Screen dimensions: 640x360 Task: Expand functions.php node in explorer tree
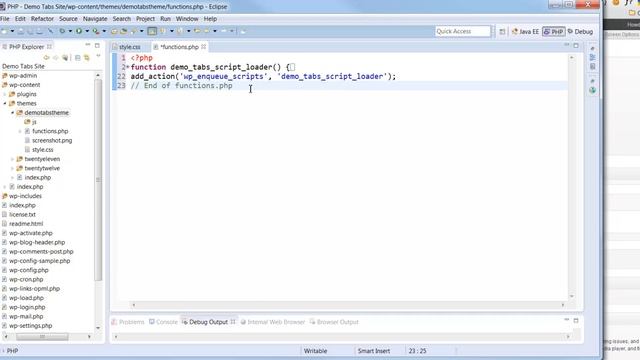coord(20,131)
